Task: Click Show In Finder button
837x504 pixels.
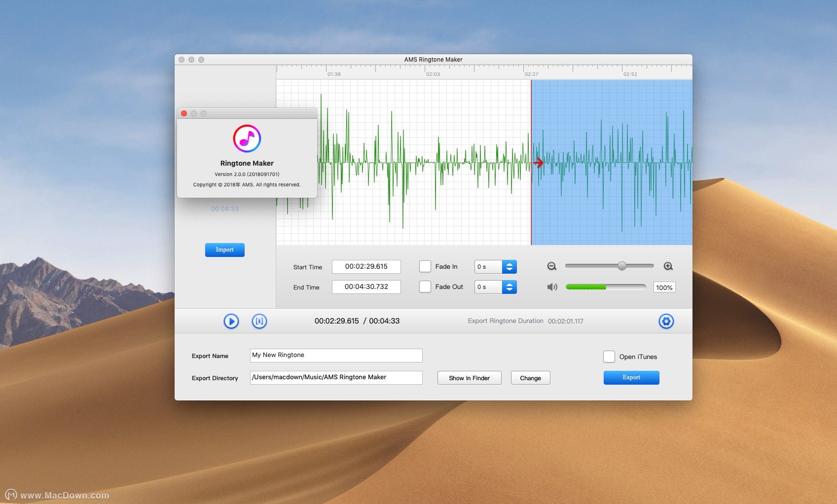Action: point(470,378)
